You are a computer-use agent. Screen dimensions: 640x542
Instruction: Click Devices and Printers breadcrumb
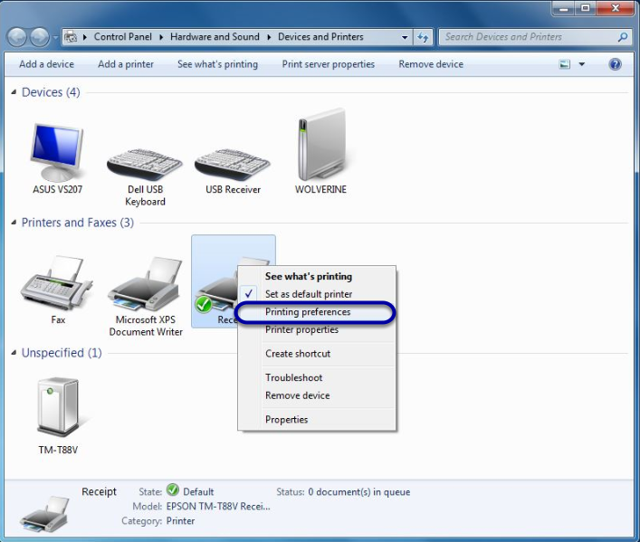(x=321, y=37)
